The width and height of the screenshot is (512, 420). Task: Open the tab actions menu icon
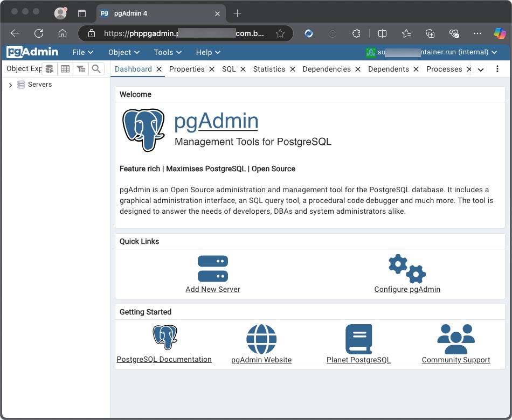coord(82,13)
